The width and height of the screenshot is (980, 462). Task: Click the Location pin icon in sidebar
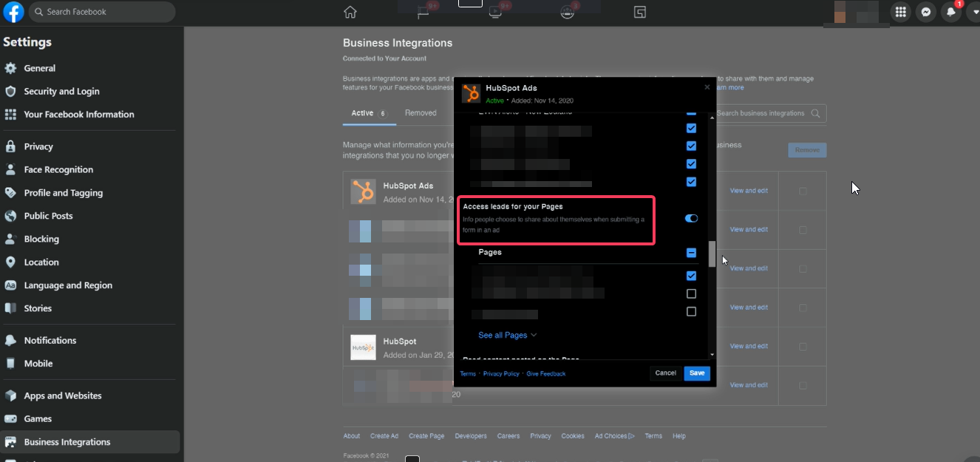point(10,262)
